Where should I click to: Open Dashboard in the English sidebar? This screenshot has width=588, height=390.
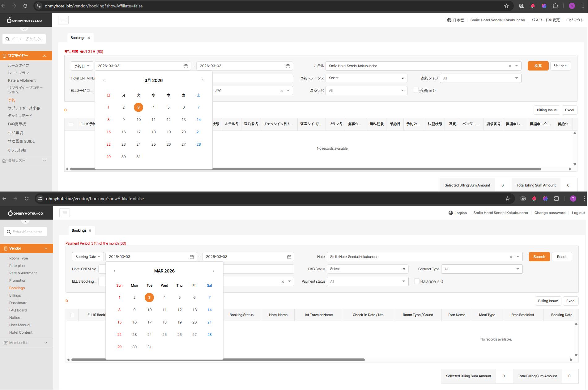click(18, 303)
